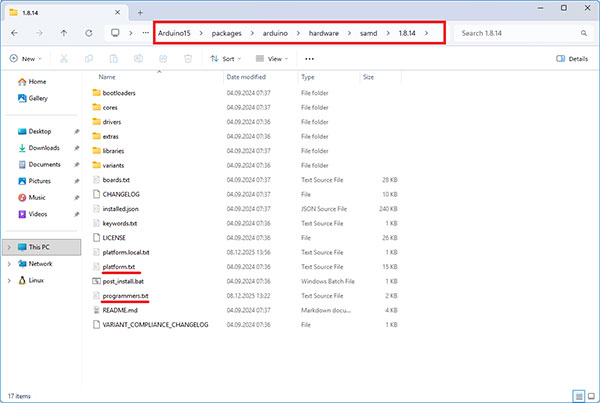
Task: Expand the This PC tree node
Action: pos(10,247)
